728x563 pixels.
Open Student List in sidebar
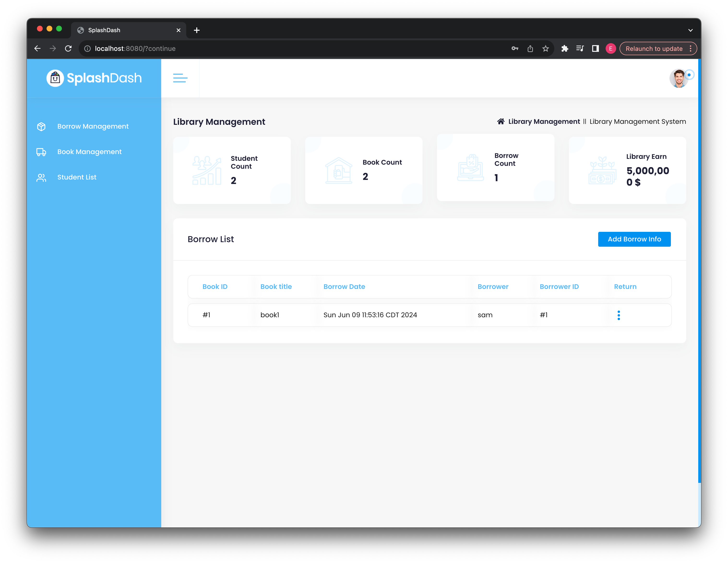pyautogui.click(x=77, y=177)
